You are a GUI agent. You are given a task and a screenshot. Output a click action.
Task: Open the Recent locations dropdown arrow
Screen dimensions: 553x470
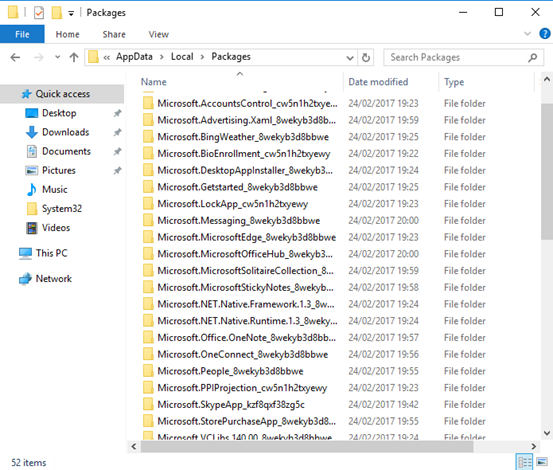tap(57, 57)
